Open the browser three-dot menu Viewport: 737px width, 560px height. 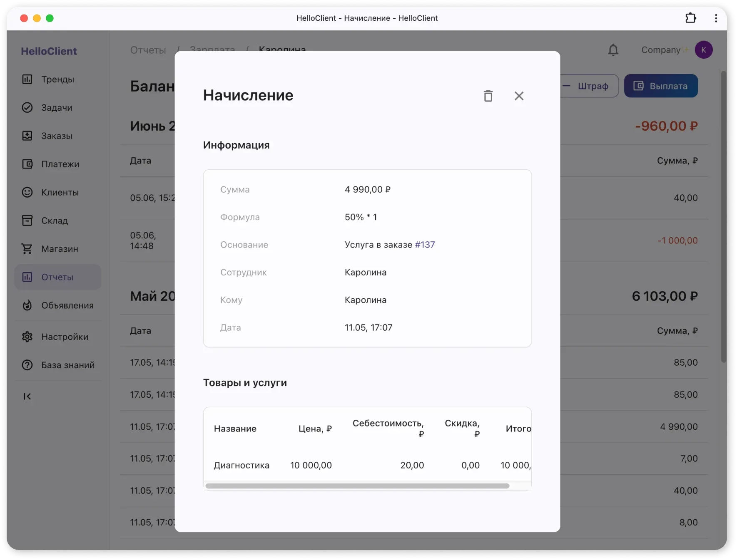[x=716, y=18]
